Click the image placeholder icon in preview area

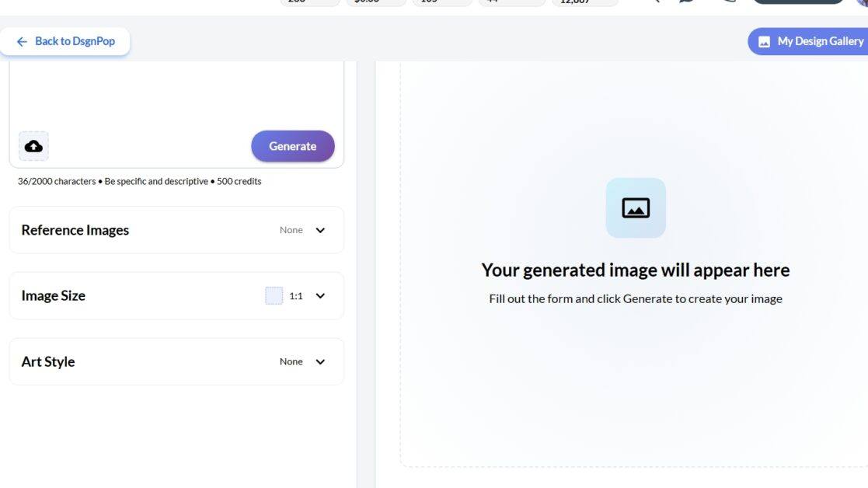[636, 208]
